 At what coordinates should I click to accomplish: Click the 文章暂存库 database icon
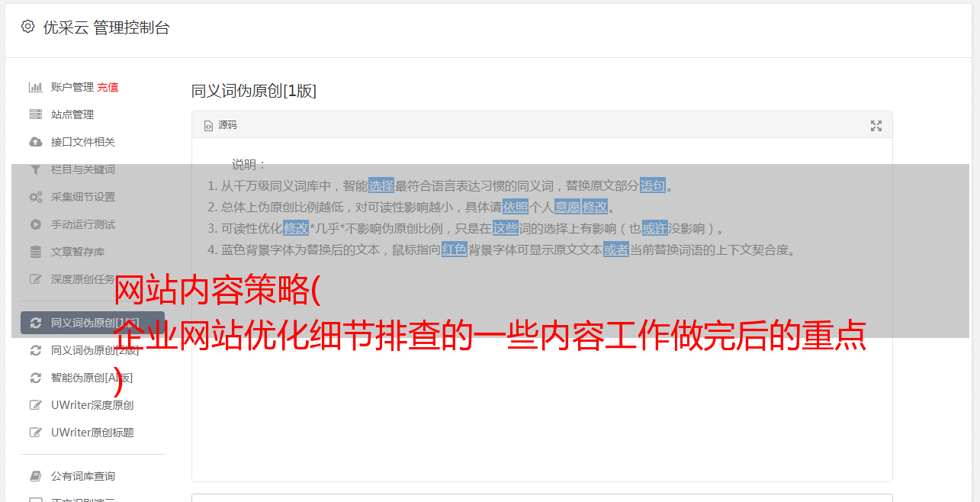35,252
